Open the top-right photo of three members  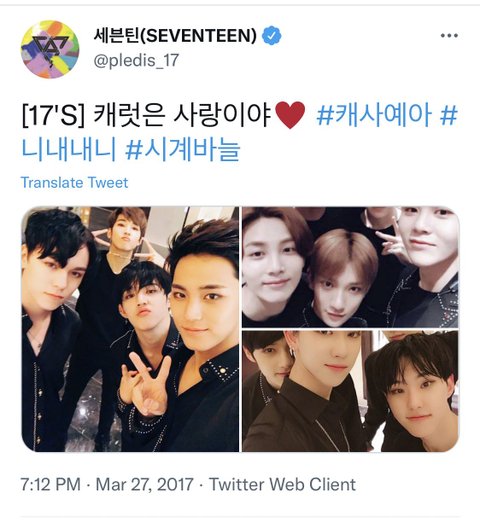[350, 267]
